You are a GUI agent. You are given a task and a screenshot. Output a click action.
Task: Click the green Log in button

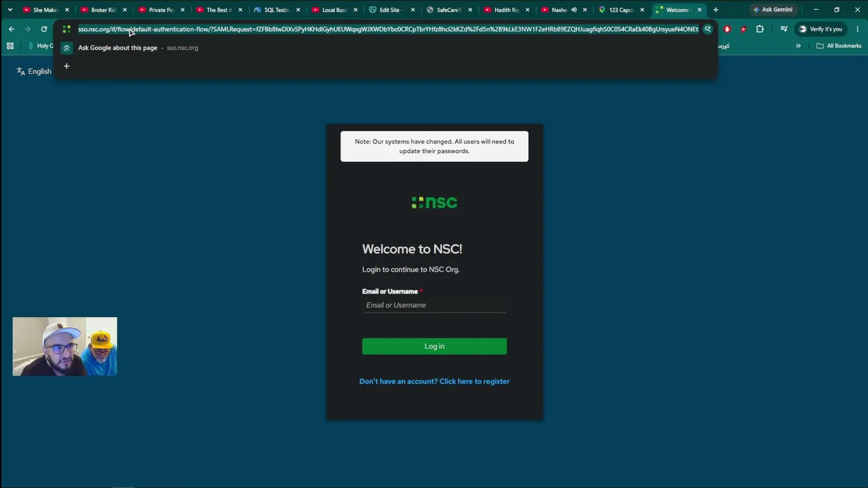click(434, 346)
